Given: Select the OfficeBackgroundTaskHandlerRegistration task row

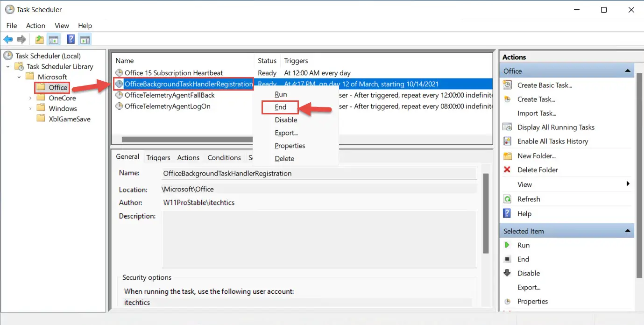Looking at the screenshot, I should 303,84.
